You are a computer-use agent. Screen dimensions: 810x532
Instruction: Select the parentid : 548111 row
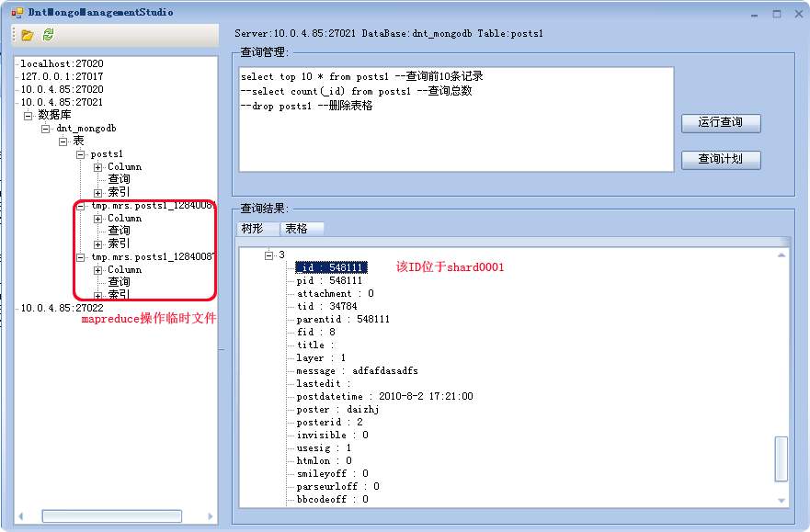(x=343, y=320)
